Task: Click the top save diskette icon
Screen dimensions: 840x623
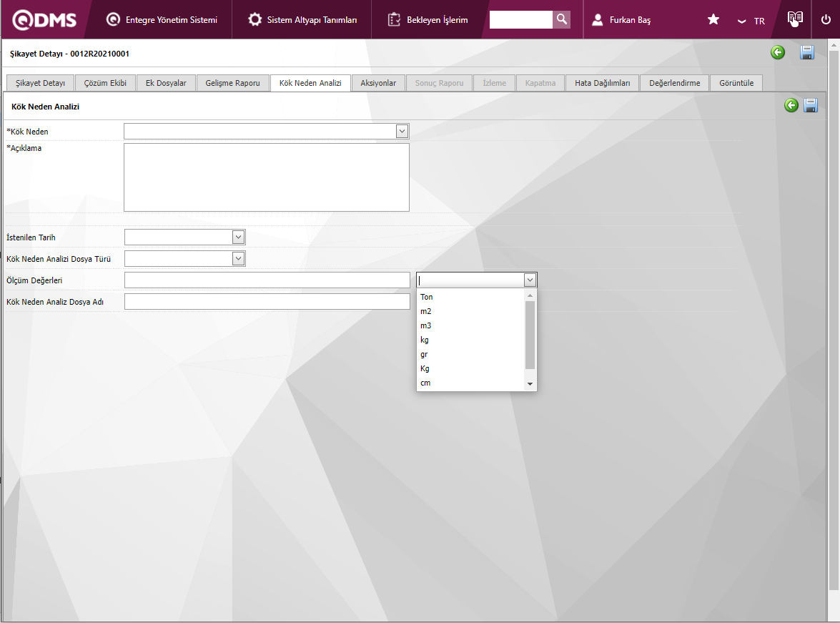Action: click(807, 52)
